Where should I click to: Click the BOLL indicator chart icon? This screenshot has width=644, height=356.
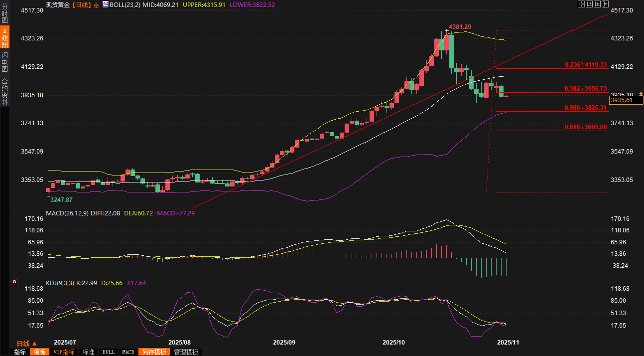[105, 4]
